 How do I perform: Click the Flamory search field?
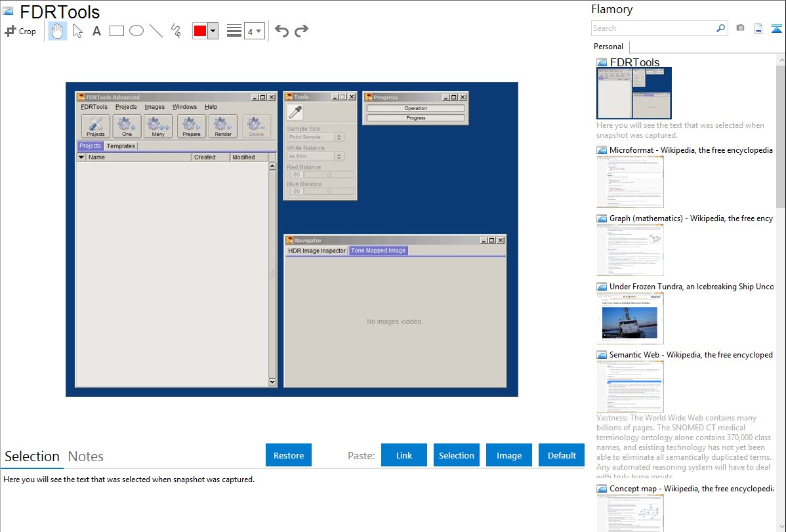(x=653, y=28)
